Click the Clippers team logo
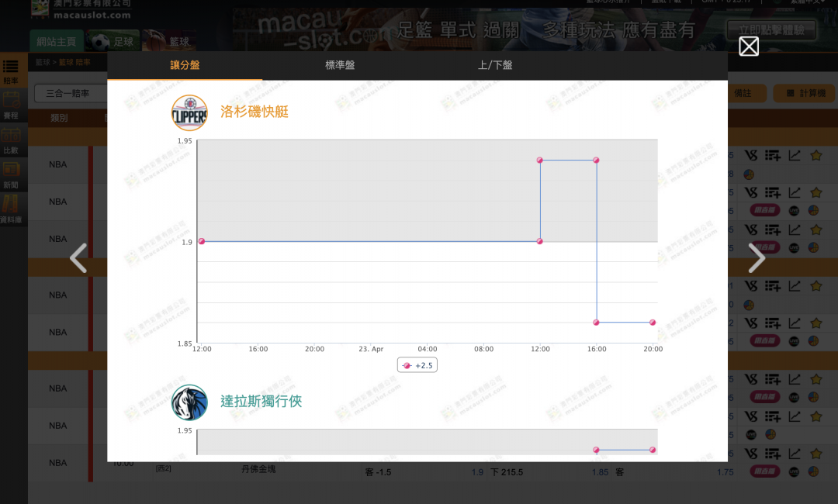This screenshot has height=504, width=838. pos(189,112)
